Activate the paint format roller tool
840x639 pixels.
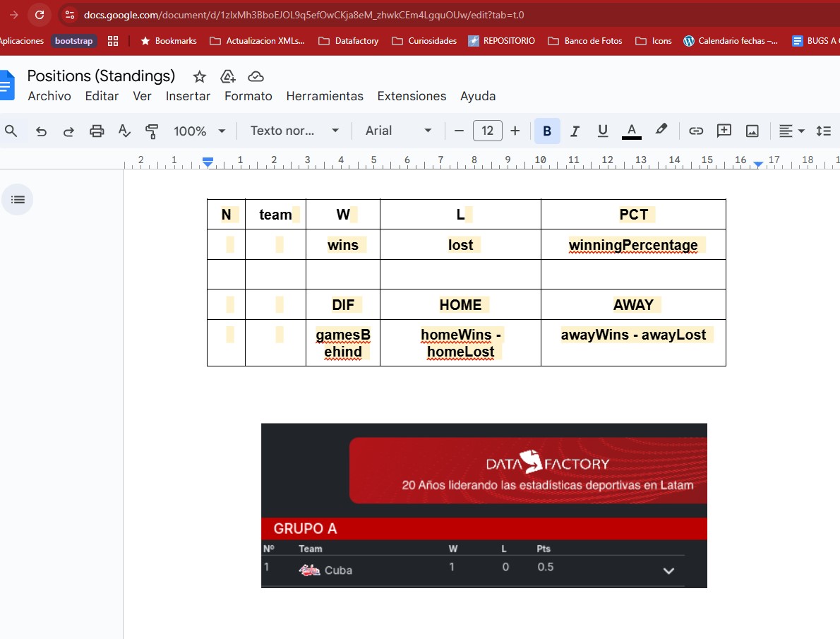151,131
